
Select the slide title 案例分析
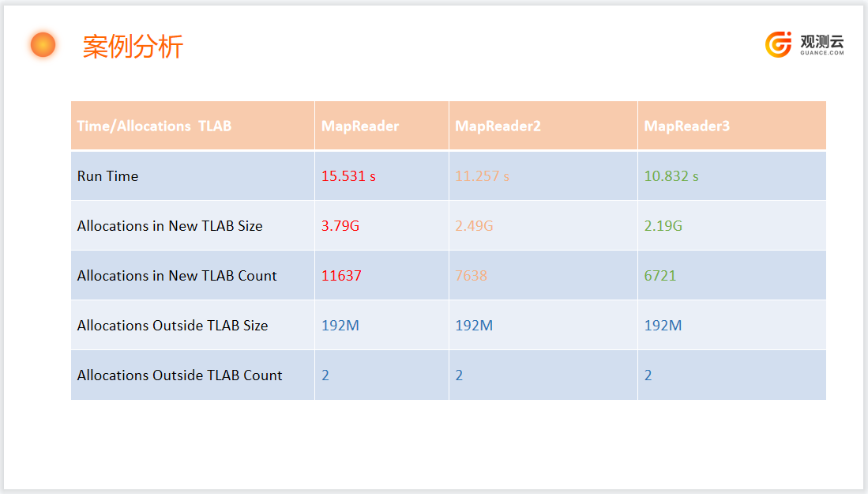click(133, 47)
